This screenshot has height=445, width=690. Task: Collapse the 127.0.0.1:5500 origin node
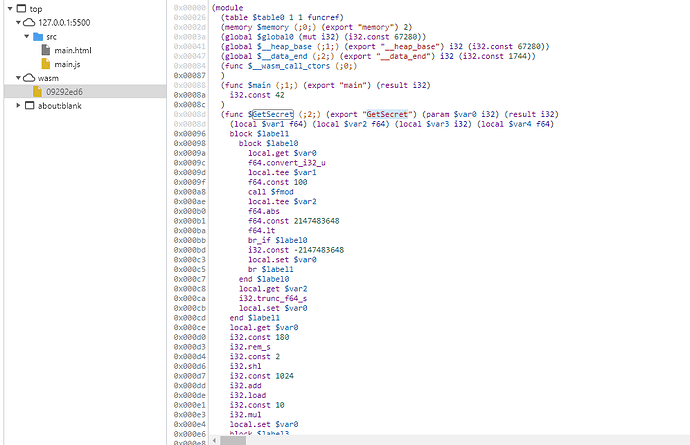pyautogui.click(x=18, y=22)
